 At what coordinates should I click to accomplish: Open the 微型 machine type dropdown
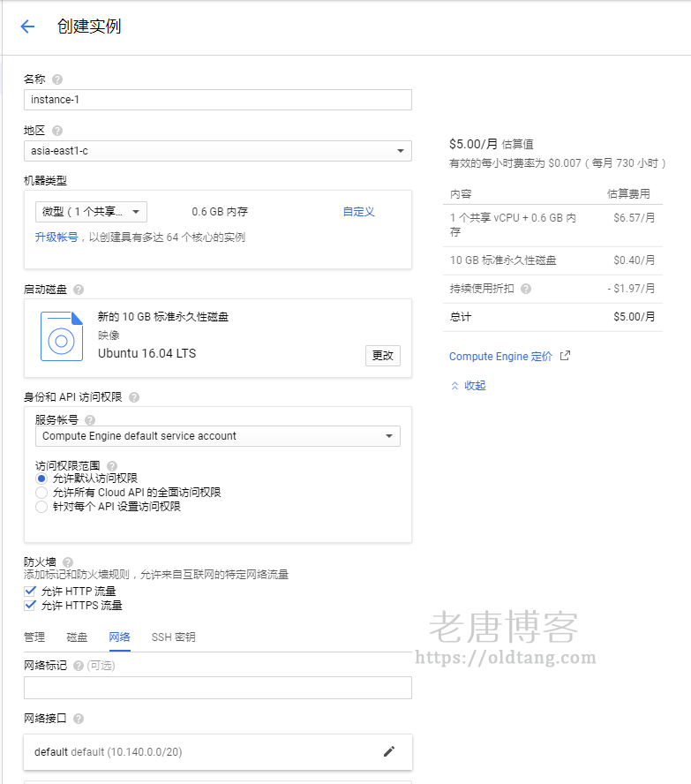tap(90, 212)
